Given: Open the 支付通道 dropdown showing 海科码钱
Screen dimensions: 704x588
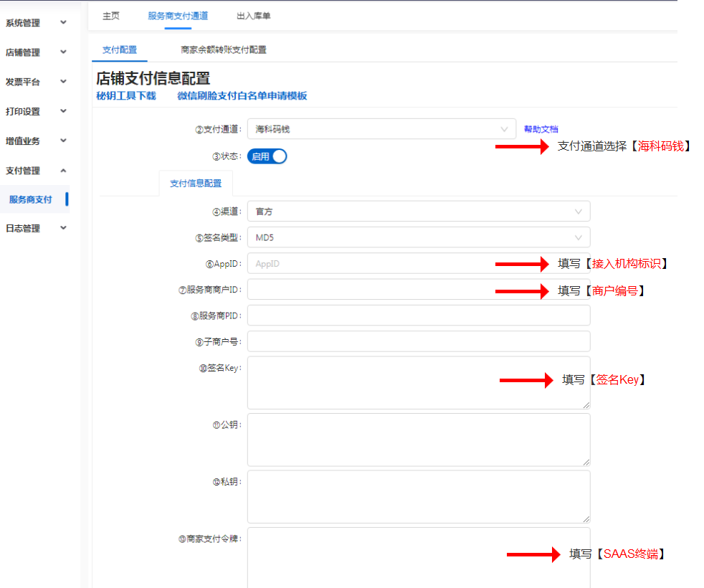Looking at the screenshot, I should [x=381, y=129].
